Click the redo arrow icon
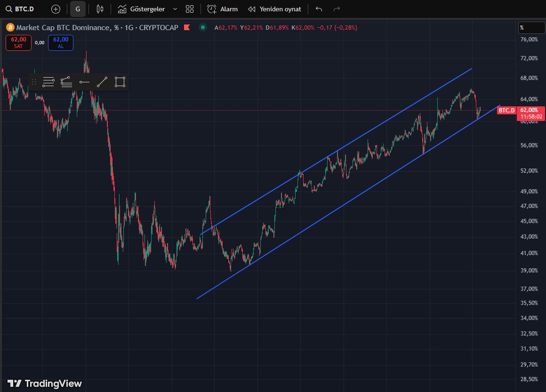This screenshot has width=546, height=392. point(336,8)
